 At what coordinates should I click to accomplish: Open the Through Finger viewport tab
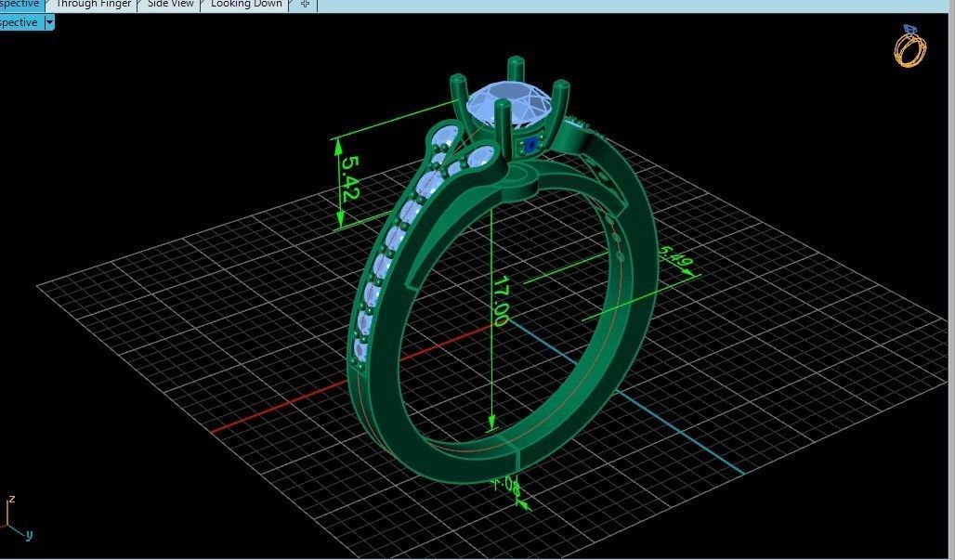pyautogui.click(x=93, y=5)
